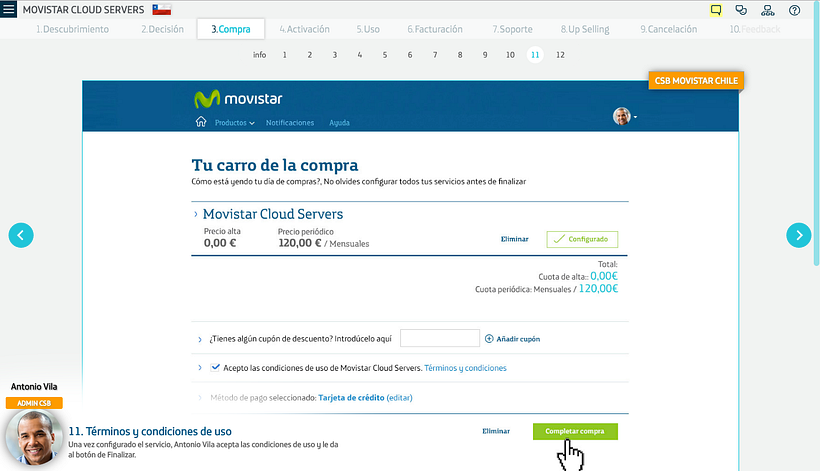
Task: Go to previous slide with left arrow
Action: [x=21, y=235]
